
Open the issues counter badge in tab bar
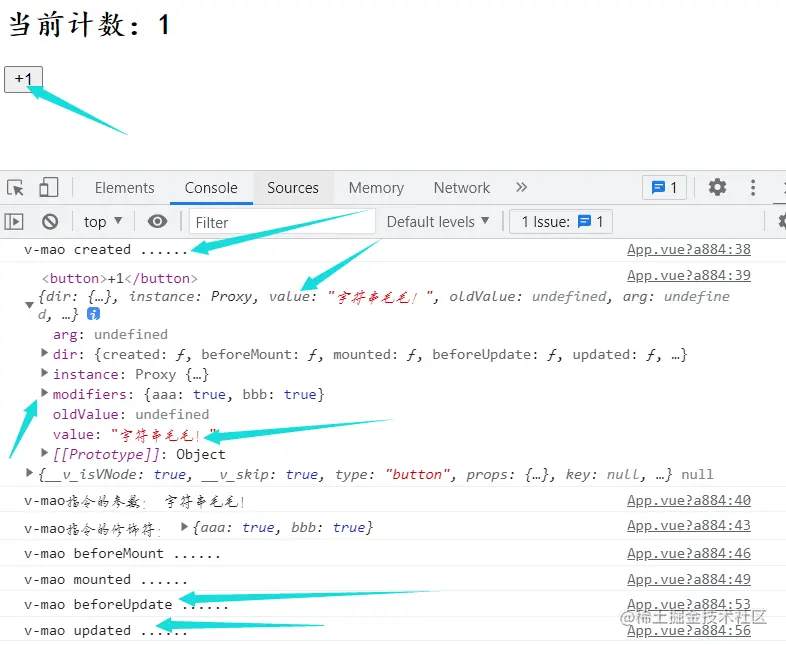pos(664,188)
